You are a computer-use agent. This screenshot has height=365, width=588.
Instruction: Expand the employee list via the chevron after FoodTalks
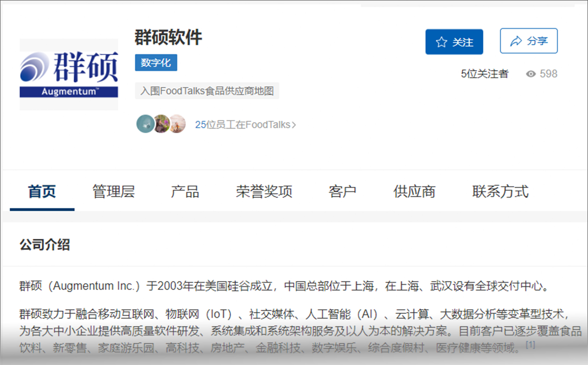[x=294, y=124]
